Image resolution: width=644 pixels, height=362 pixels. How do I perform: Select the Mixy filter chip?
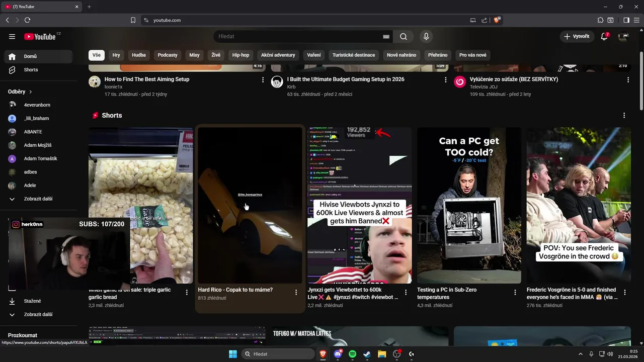[x=194, y=55]
